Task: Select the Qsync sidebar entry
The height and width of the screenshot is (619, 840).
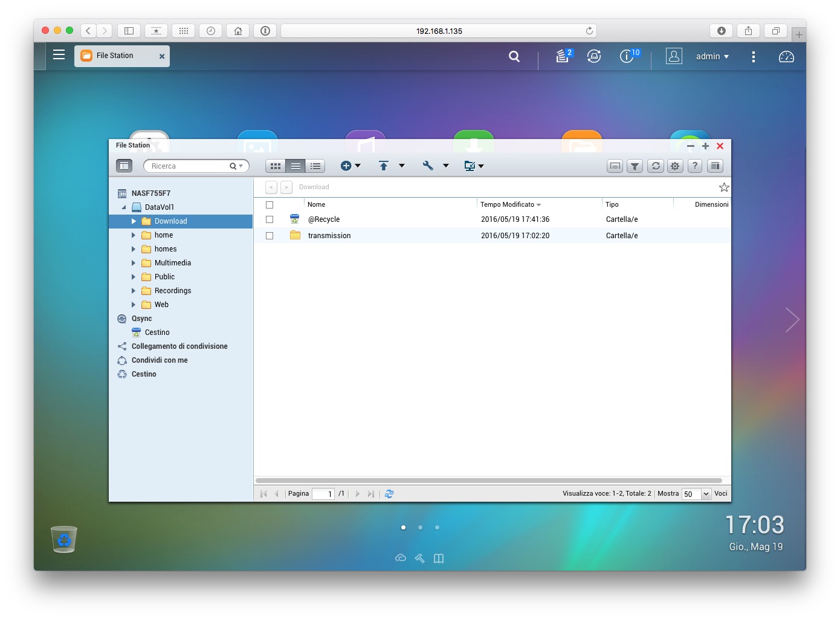Action: [141, 319]
